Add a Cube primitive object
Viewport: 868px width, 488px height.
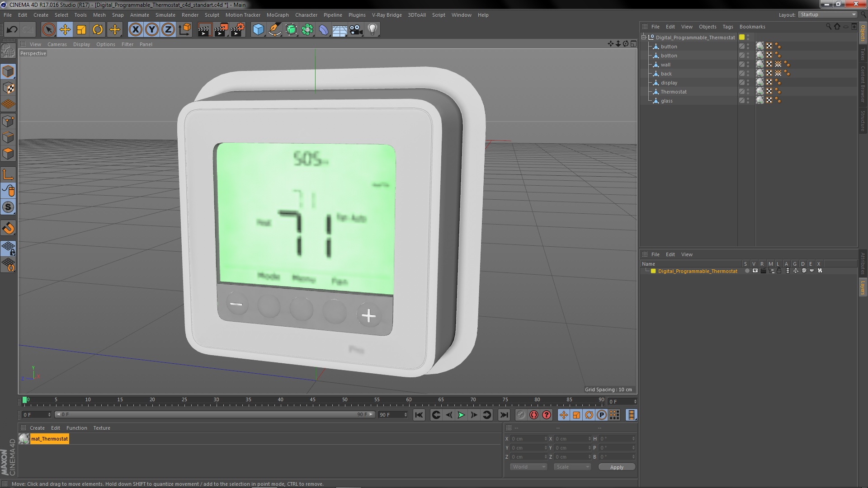click(x=258, y=30)
